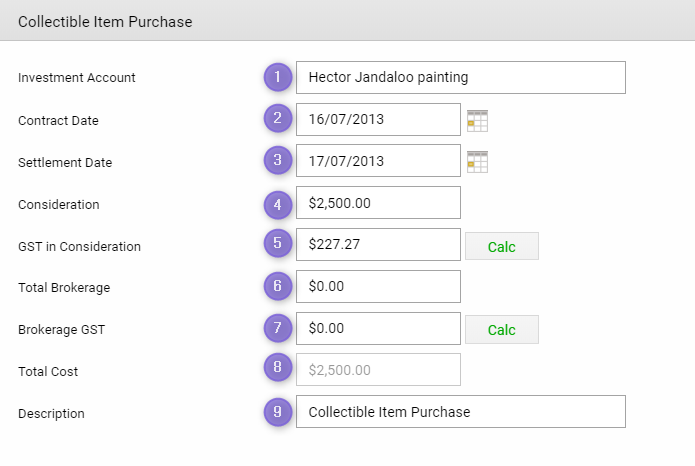Open calendar picker for Contract Date
Screen dimensions: 695x466
click(477, 121)
